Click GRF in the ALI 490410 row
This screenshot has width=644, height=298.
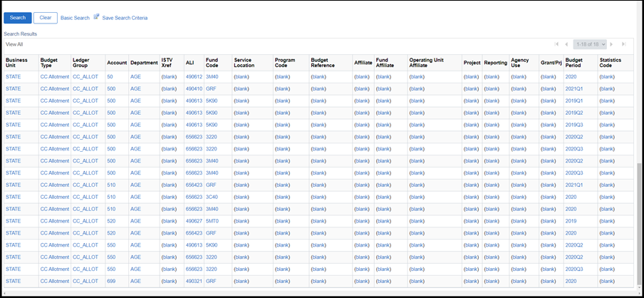(x=211, y=89)
